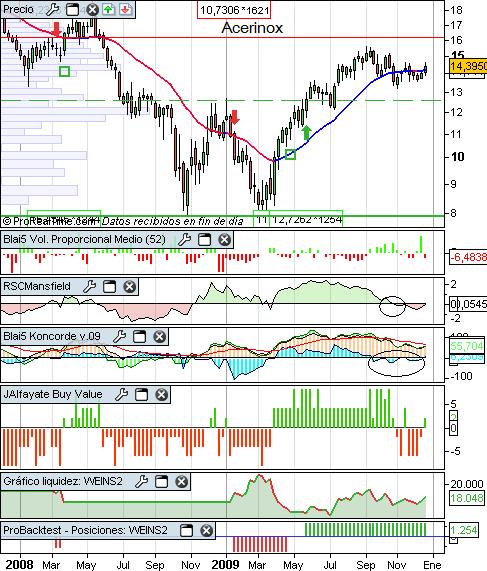487x571 pixels.
Task: Maximize JAlfayate Buy Value panel
Action: tap(141, 394)
